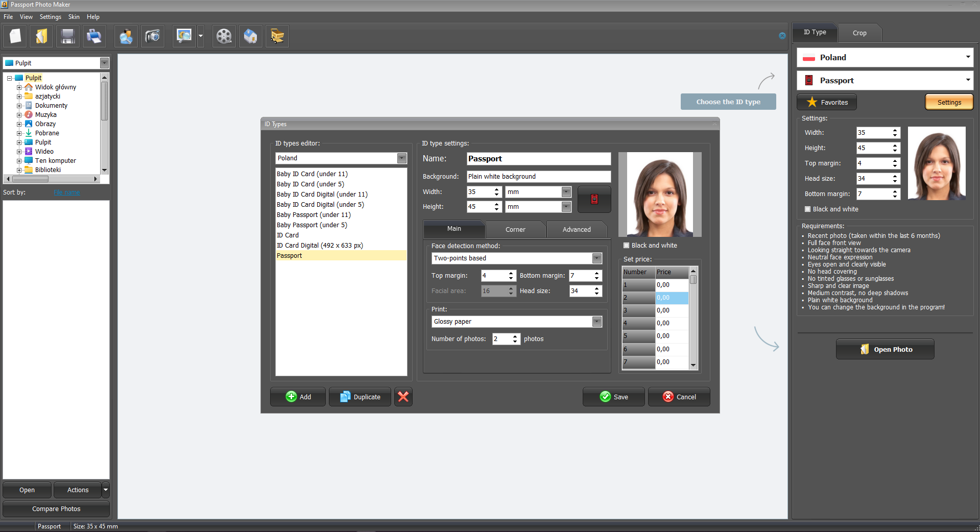This screenshot has height=532, width=980.
Task: Click the price cell for number 3
Action: tap(672, 310)
